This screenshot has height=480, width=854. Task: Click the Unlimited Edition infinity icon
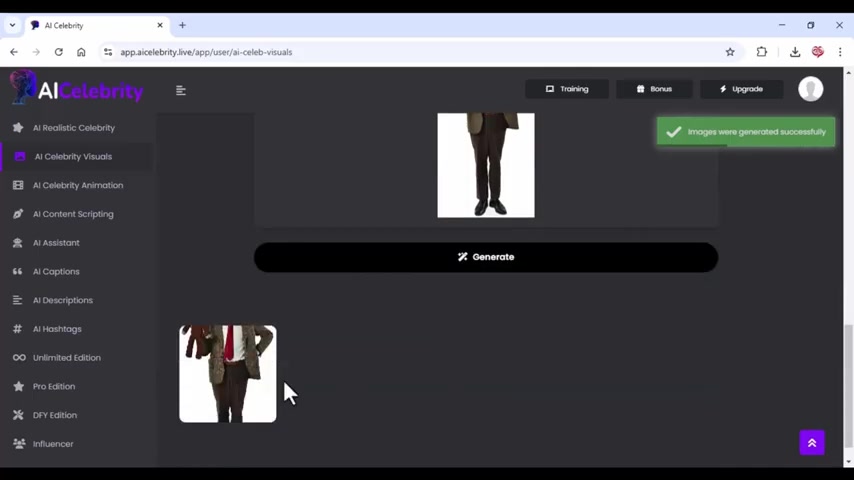point(19,357)
